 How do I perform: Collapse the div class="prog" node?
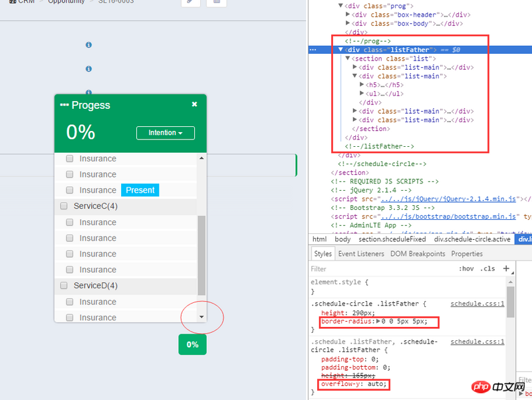(x=340, y=5)
